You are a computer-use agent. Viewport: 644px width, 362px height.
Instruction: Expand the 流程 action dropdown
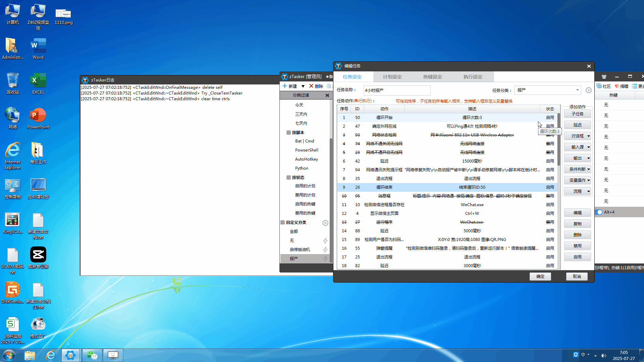pyautogui.click(x=588, y=191)
